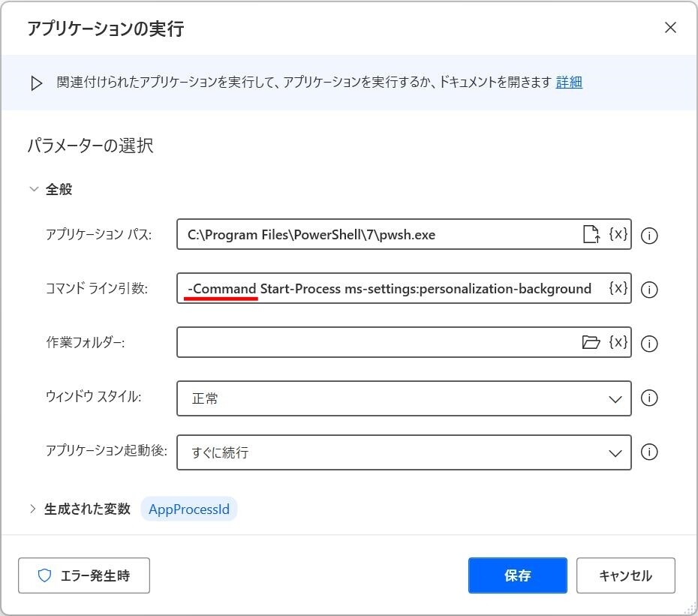Open the 詳細 link
This screenshot has width=698, height=616.
[569, 82]
